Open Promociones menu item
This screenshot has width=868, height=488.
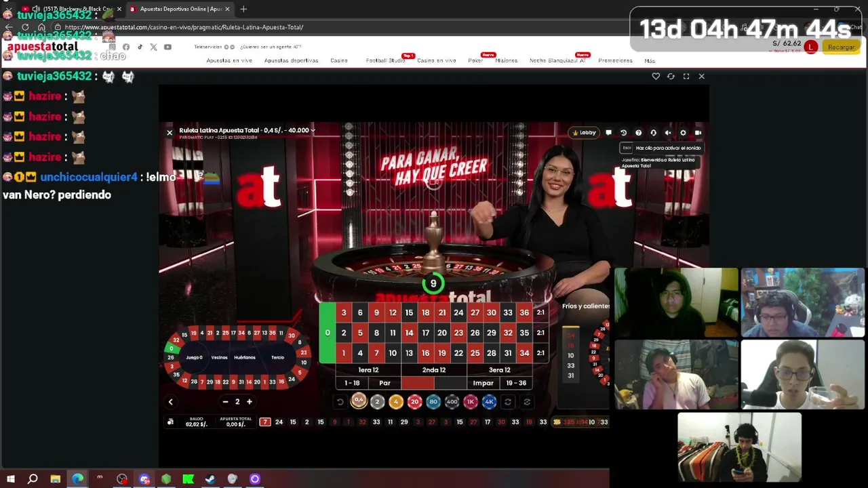(x=616, y=60)
